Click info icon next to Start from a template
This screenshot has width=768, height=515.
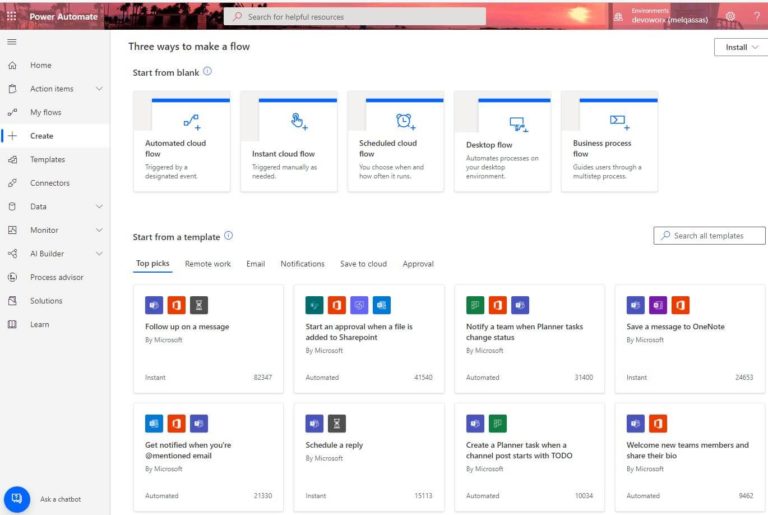tap(228, 236)
